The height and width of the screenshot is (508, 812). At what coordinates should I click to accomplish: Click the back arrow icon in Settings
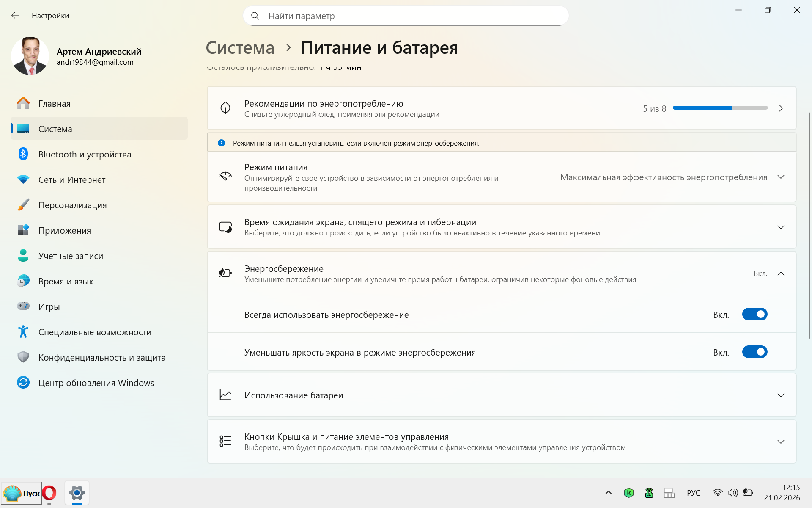[15, 16]
